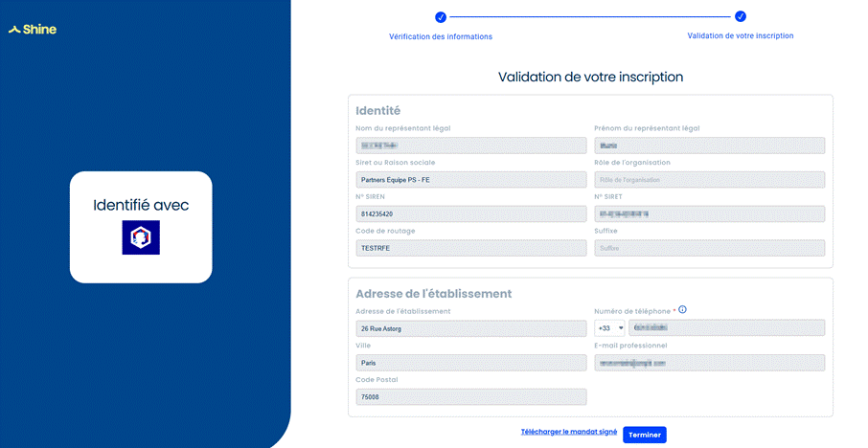Click the E-mail professionnel field
Image resolution: width=868 pixels, height=448 pixels.
coord(710,363)
